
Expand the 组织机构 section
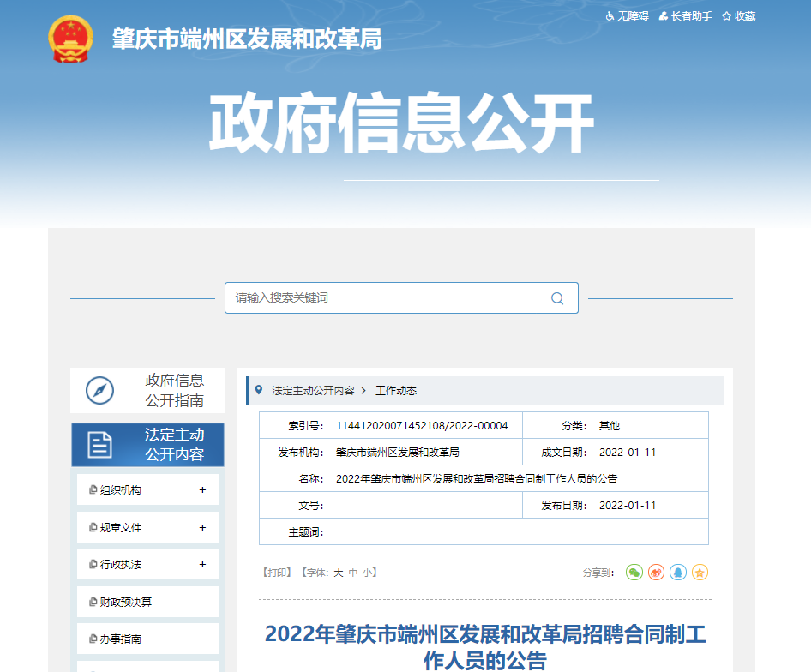(x=202, y=490)
